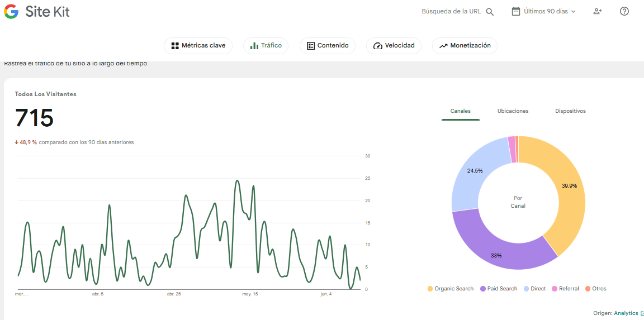
Task: Click the Contenido list icon
Action: click(311, 46)
